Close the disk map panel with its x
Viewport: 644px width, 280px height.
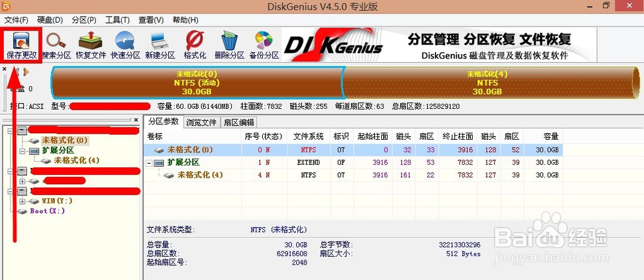pos(5,70)
